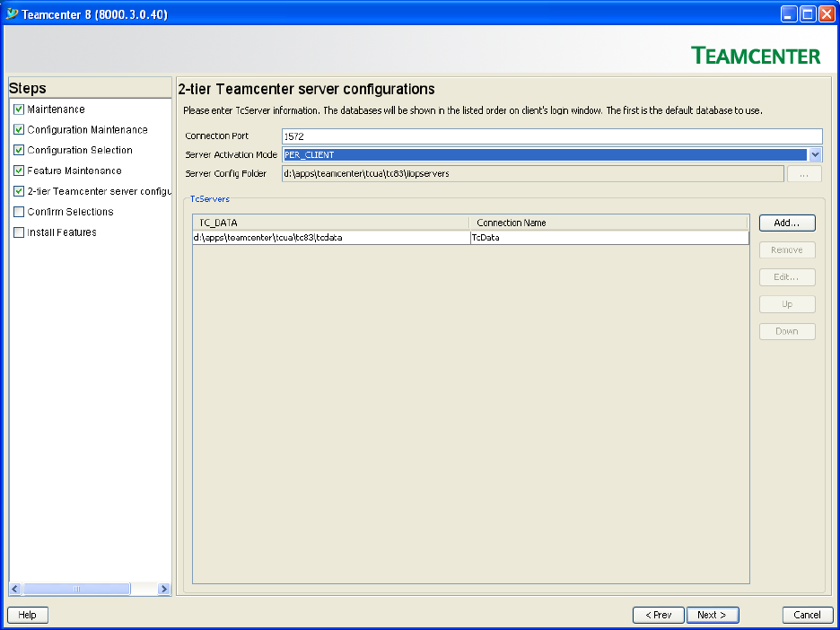This screenshot has width=840, height=630.
Task: Click the Connection Port input field
Action: (552, 136)
